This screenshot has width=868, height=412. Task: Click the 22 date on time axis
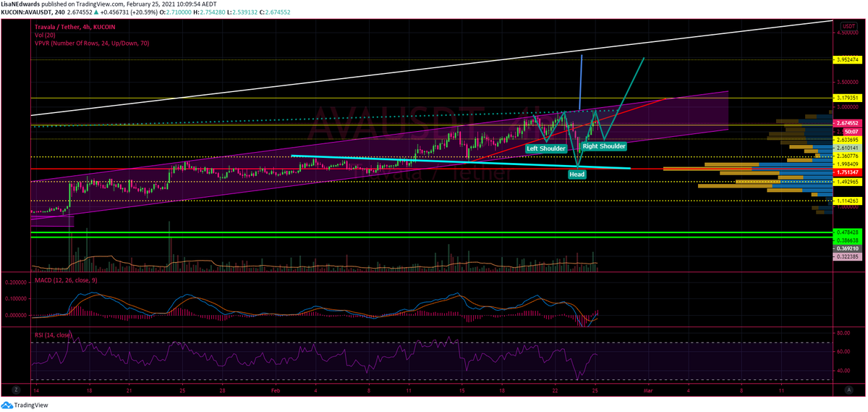555,390
